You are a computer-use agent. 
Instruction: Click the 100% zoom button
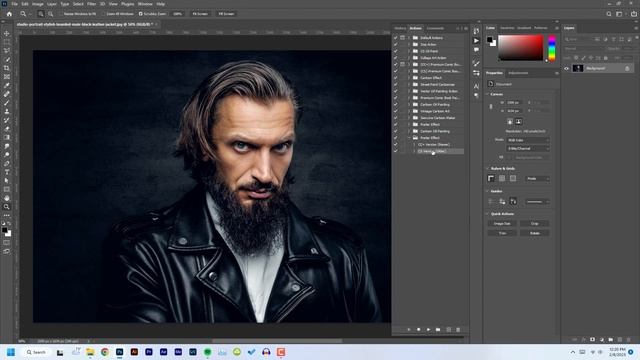tap(178, 14)
